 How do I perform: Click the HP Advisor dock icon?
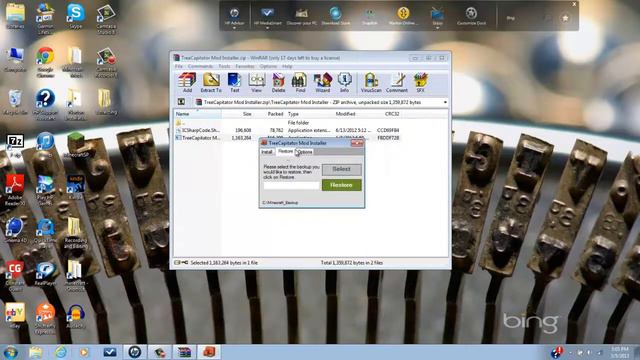234,16
